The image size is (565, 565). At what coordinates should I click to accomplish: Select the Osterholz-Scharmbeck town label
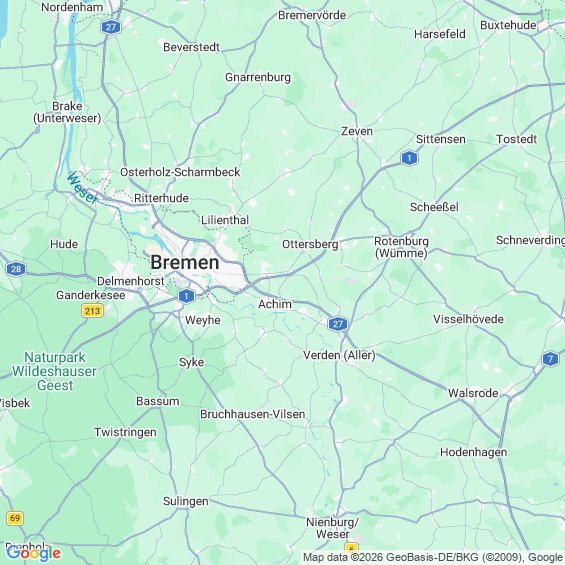(180, 172)
